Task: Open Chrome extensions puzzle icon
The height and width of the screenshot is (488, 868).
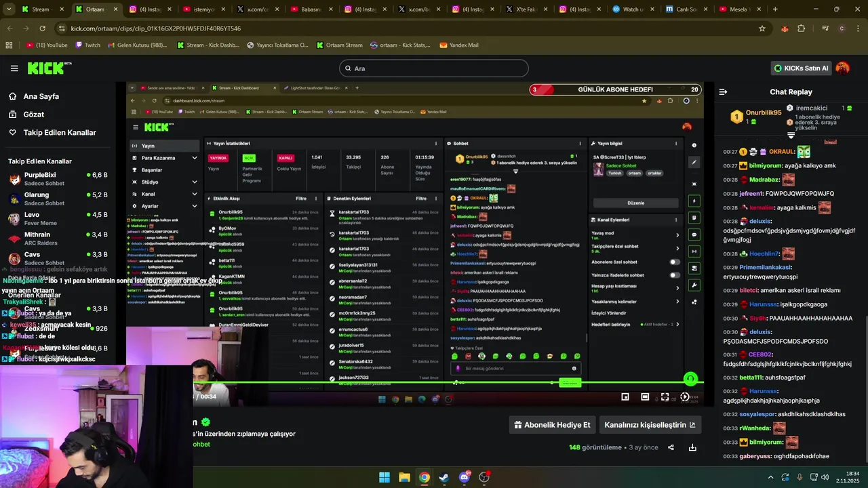Action: coord(802,28)
